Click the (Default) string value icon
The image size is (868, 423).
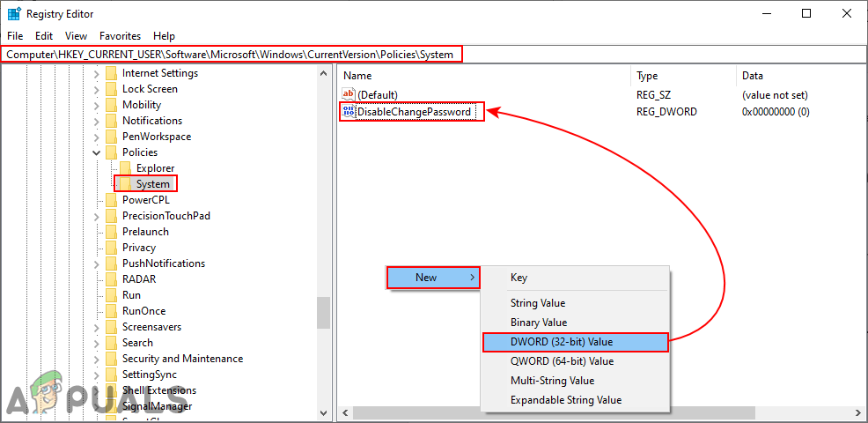point(349,95)
